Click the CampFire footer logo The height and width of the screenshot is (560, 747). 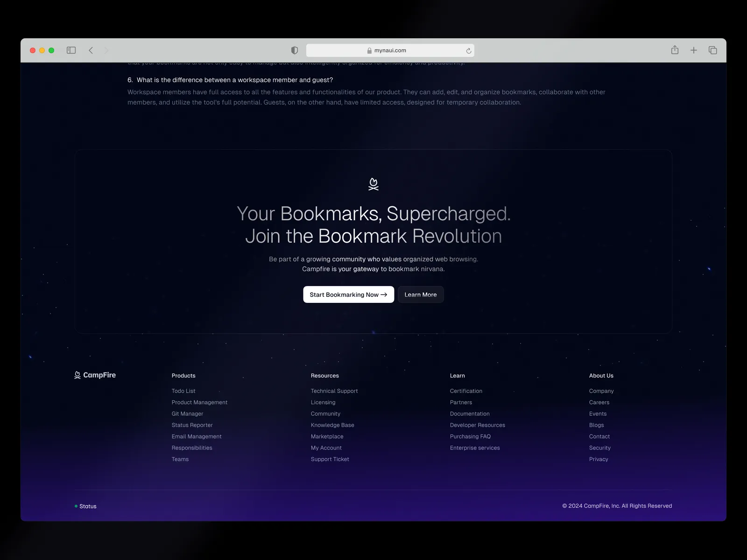(95, 375)
